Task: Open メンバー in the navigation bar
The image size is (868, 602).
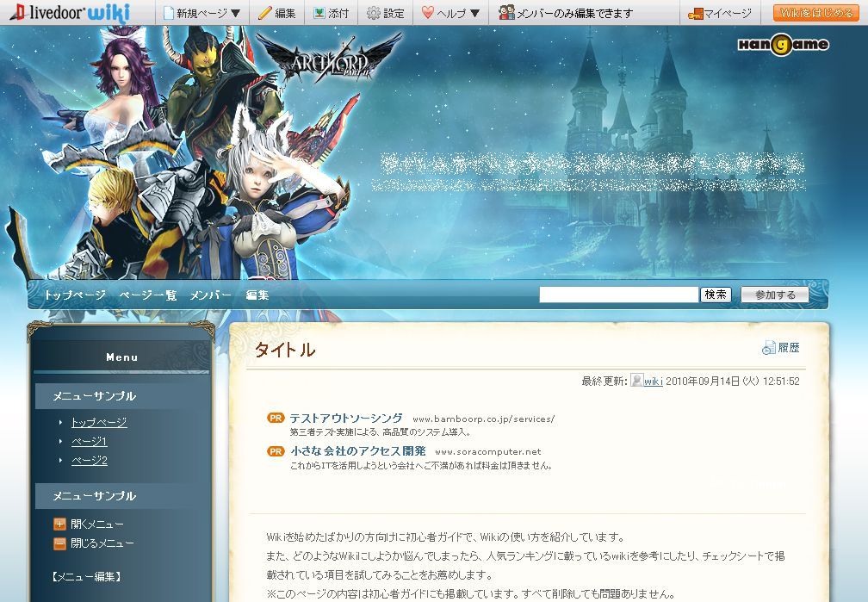Action: tap(210, 295)
